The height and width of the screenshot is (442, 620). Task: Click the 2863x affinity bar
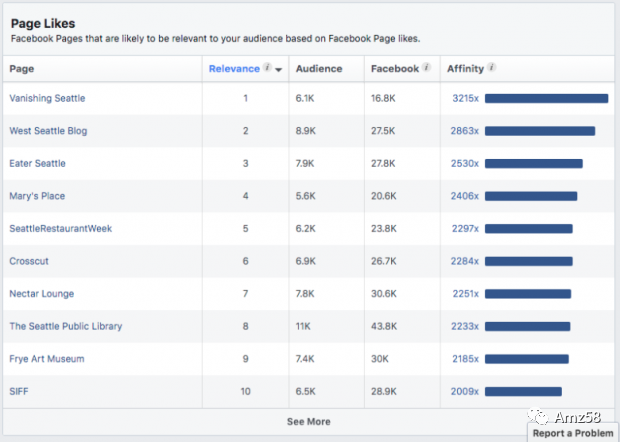click(x=540, y=131)
